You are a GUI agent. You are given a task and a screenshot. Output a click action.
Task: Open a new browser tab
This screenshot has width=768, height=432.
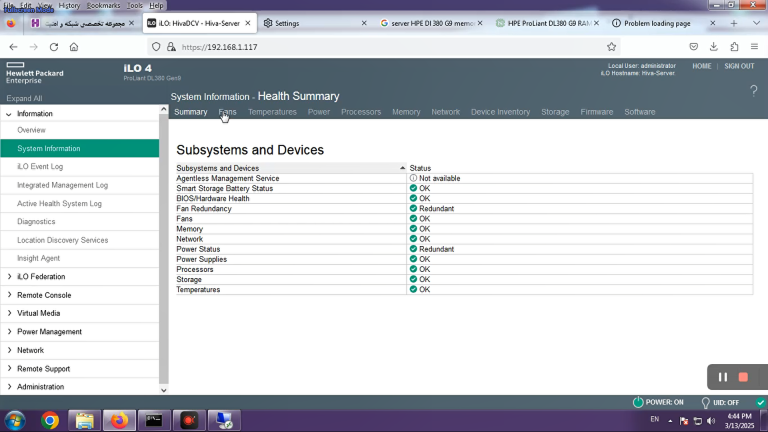(734, 23)
